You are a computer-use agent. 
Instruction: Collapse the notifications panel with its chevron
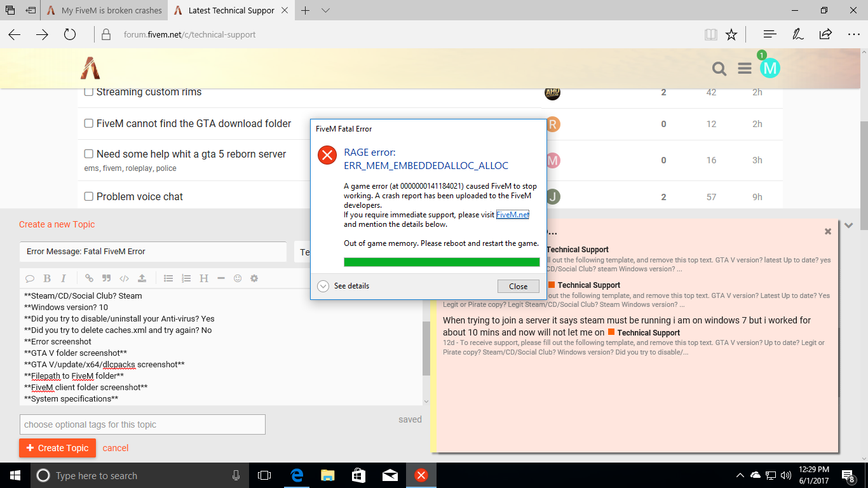pyautogui.click(x=848, y=226)
